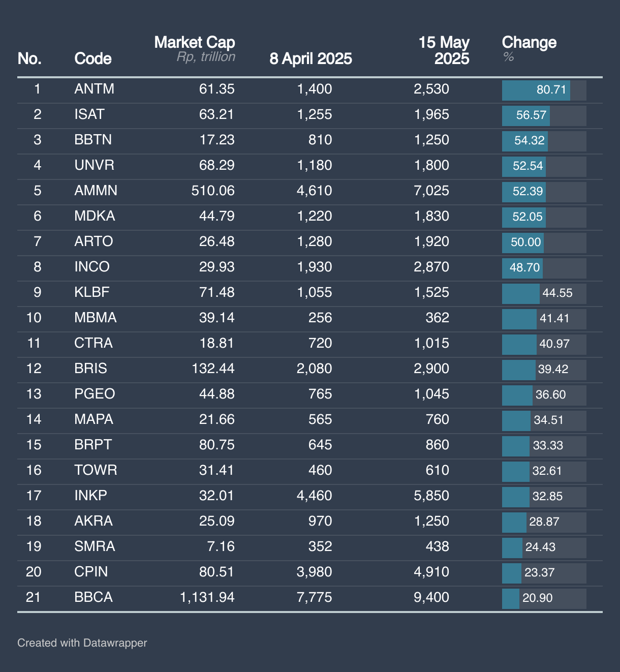The image size is (620, 672).
Task: Click the No. column header
Action: coord(29,59)
